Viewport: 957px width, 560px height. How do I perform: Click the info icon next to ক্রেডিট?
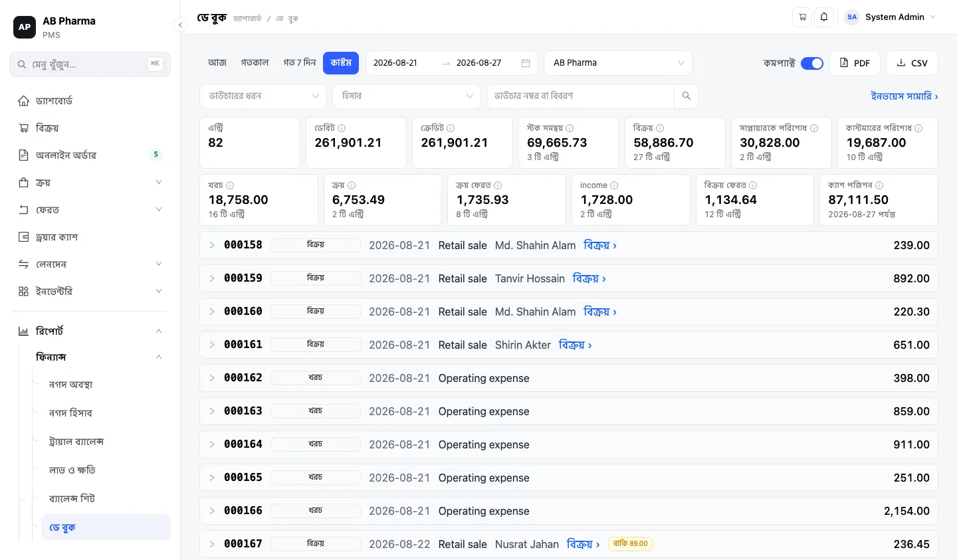(x=451, y=128)
